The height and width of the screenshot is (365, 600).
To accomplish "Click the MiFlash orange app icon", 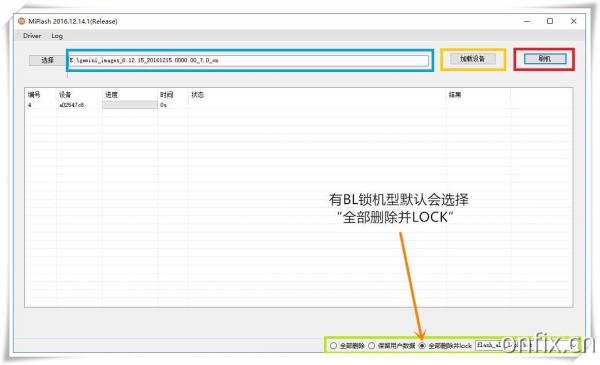I will pyautogui.click(x=22, y=21).
